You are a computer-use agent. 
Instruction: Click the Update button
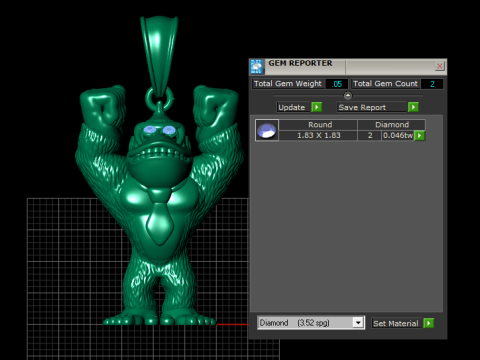coord(293,107)
